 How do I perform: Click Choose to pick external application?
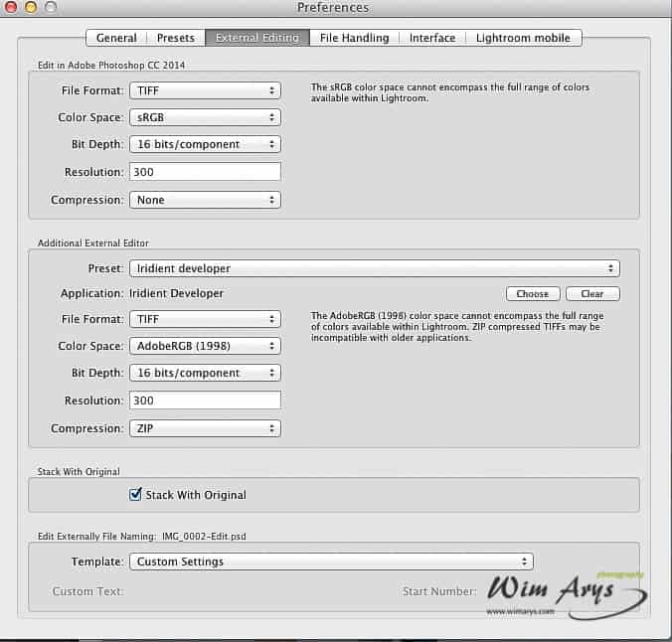(x=533, y=293)
